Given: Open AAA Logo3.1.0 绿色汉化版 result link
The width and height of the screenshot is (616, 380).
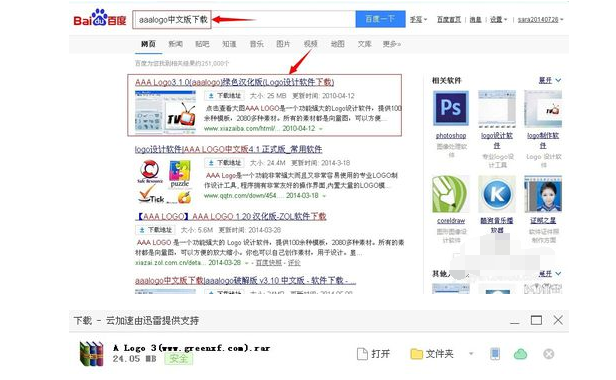Looking at the screenshot, I should point(234,82).
